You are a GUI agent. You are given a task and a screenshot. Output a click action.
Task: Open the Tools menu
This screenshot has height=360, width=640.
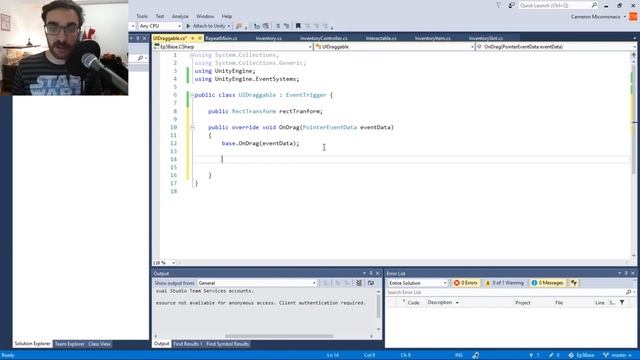[142, 16]
